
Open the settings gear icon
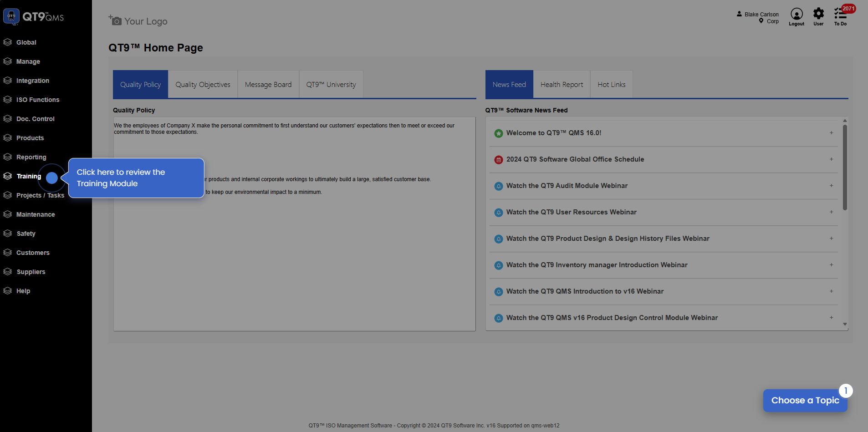coord(818,15)
